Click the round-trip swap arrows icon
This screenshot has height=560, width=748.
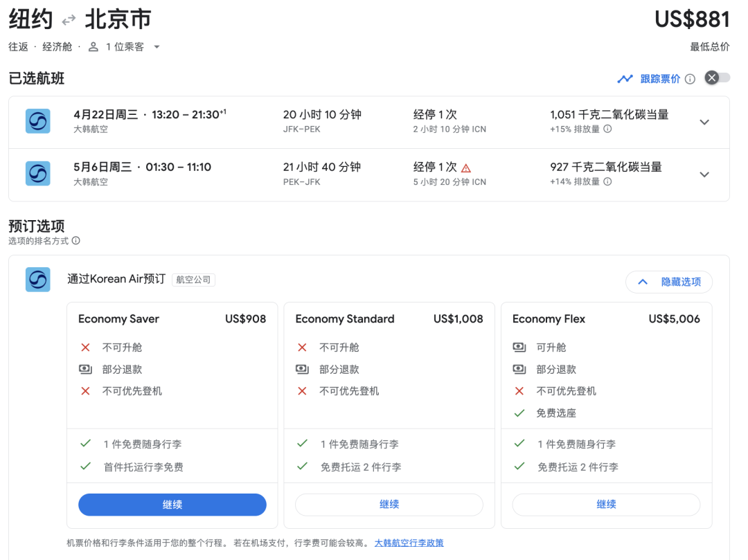pos(69,21)
